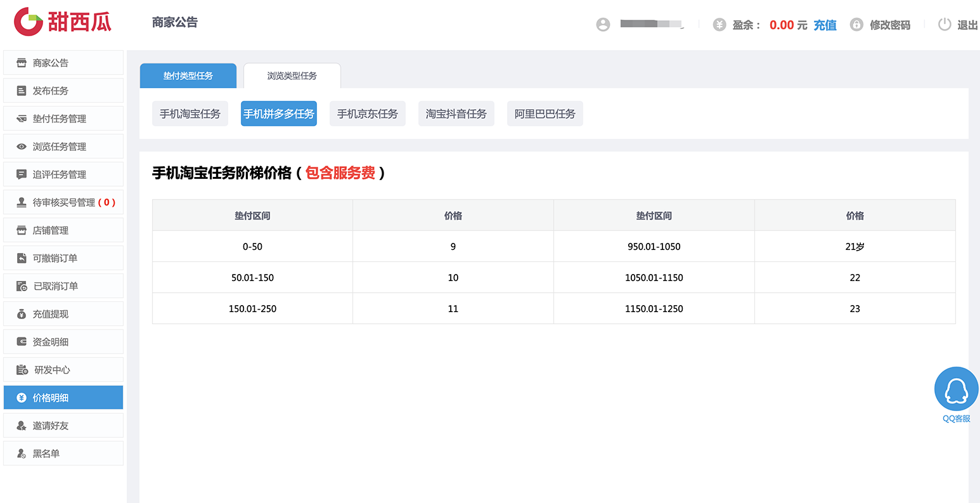Open 研发中心 menu item
The width and height of the screenshot is (980, 503).
coord(63,370)
